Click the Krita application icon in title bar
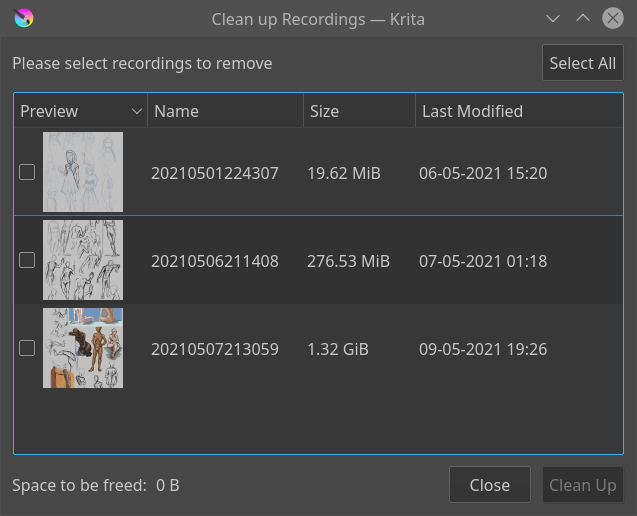 pos(24,18)
